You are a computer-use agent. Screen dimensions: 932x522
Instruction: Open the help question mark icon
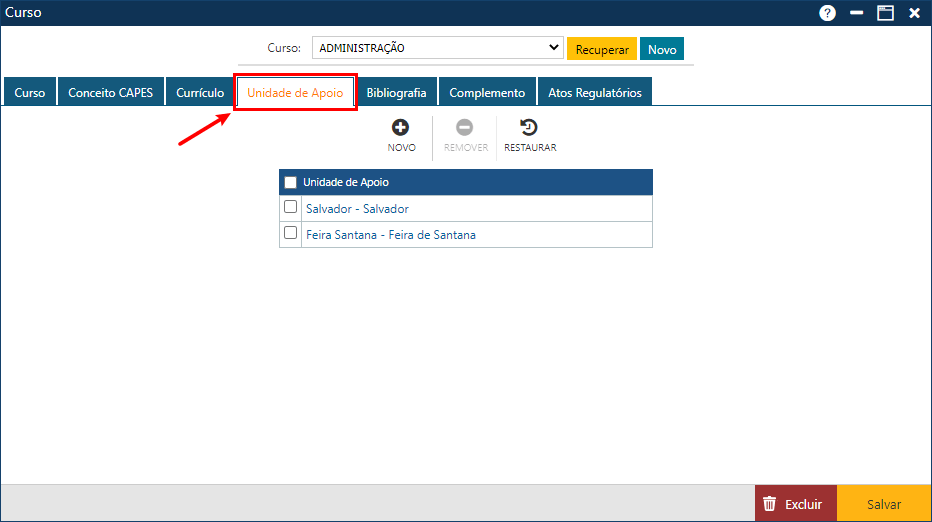click(827, 13)
